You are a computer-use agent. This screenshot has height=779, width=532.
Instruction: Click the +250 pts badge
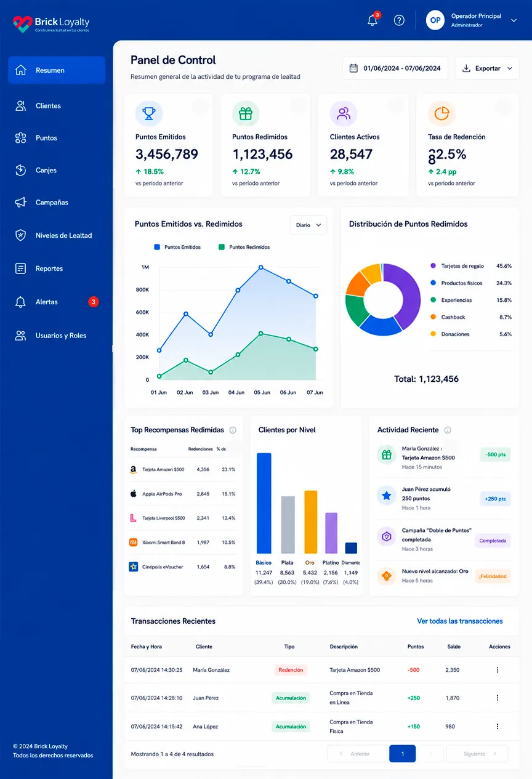coord(495,499)
